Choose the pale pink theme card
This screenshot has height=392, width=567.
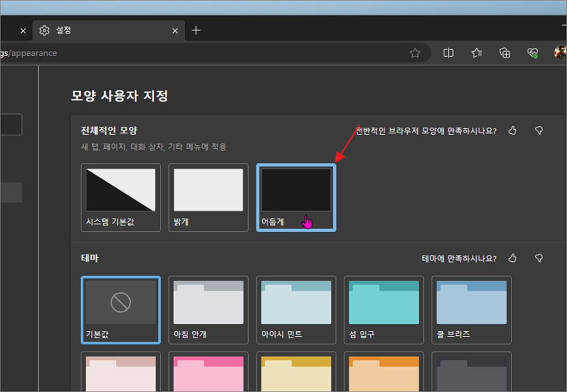tap(121, 372)
